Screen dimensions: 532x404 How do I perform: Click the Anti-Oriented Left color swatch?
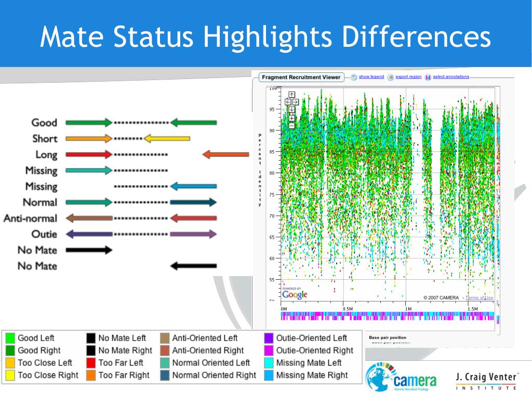[165, 338]
